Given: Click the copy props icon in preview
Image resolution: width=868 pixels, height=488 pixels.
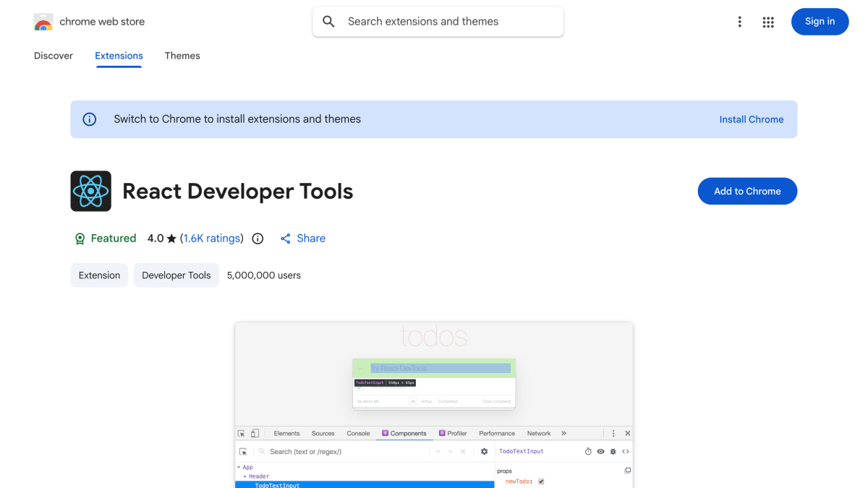Looking at the screenshot, I should point(627,471).
